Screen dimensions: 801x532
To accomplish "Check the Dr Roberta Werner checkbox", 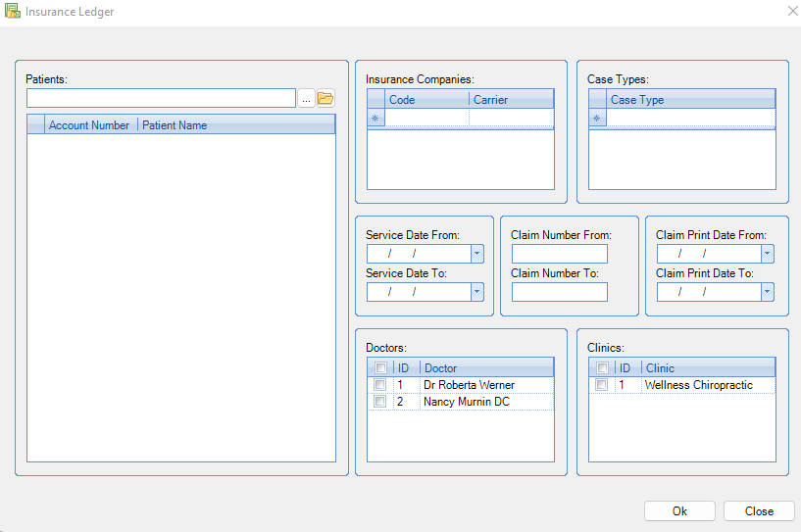I will pyautogui.click(x=380, y=385).
